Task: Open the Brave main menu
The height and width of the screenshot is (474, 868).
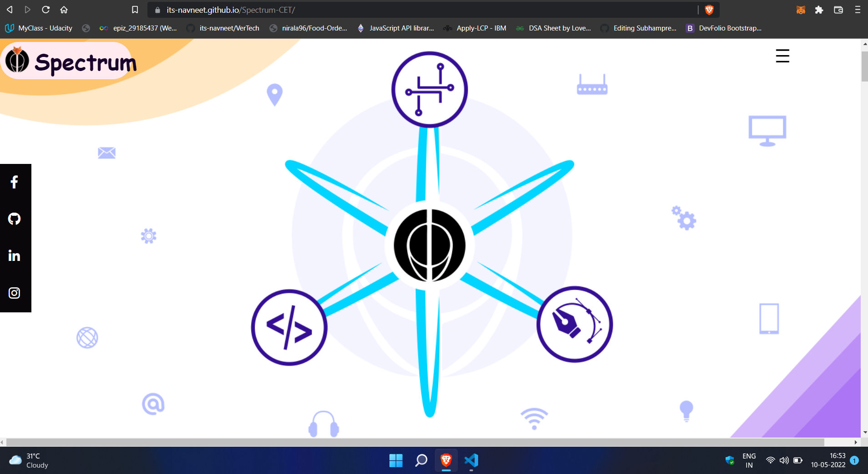Action: pyautogui.click(x=858, y=10)
